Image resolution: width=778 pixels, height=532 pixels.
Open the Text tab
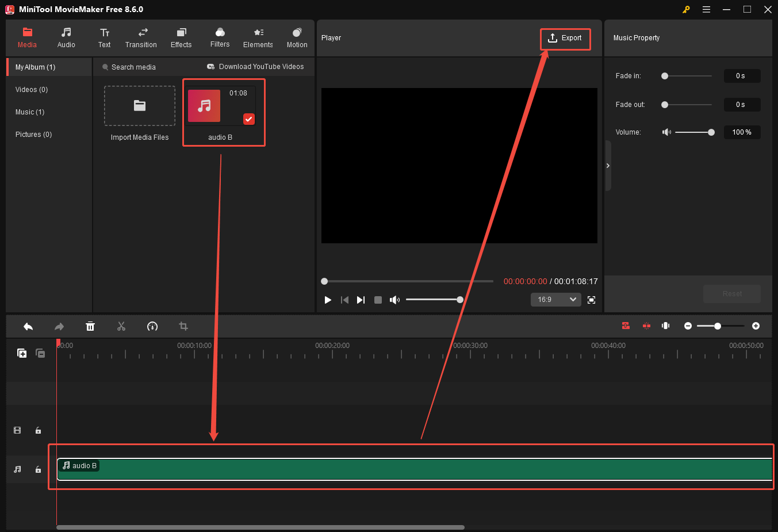105,38
